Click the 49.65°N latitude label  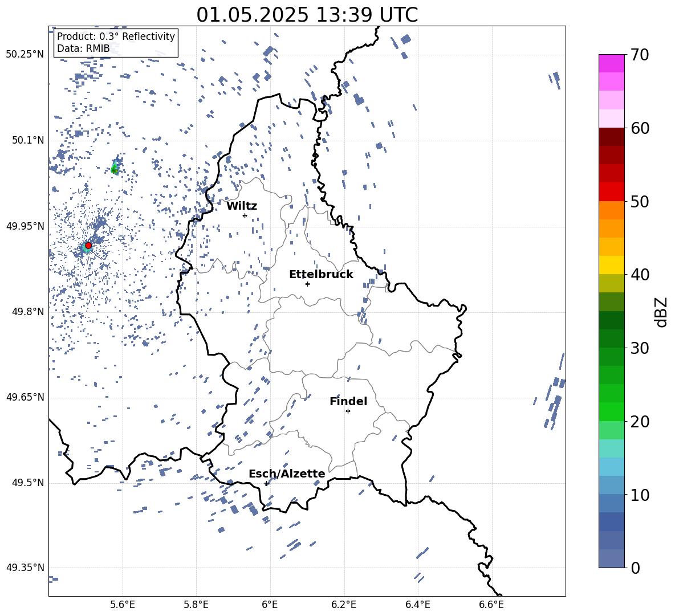tap(25, 397)
